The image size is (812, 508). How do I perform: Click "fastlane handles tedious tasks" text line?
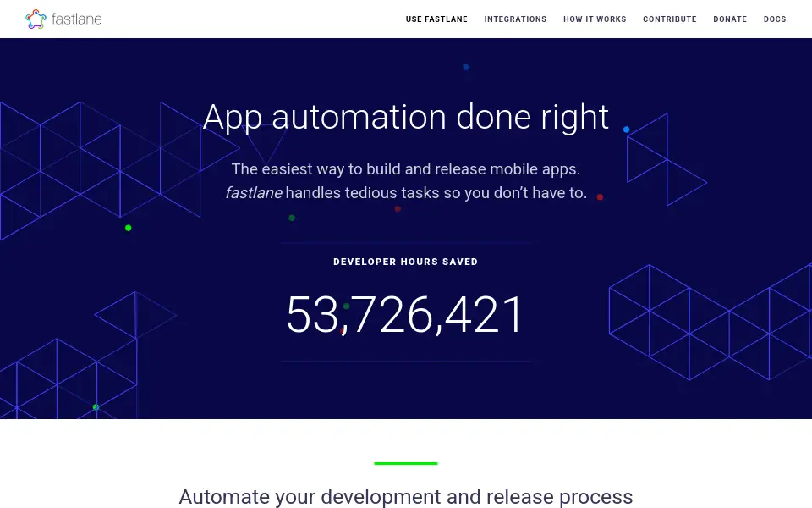click(406, 193)
